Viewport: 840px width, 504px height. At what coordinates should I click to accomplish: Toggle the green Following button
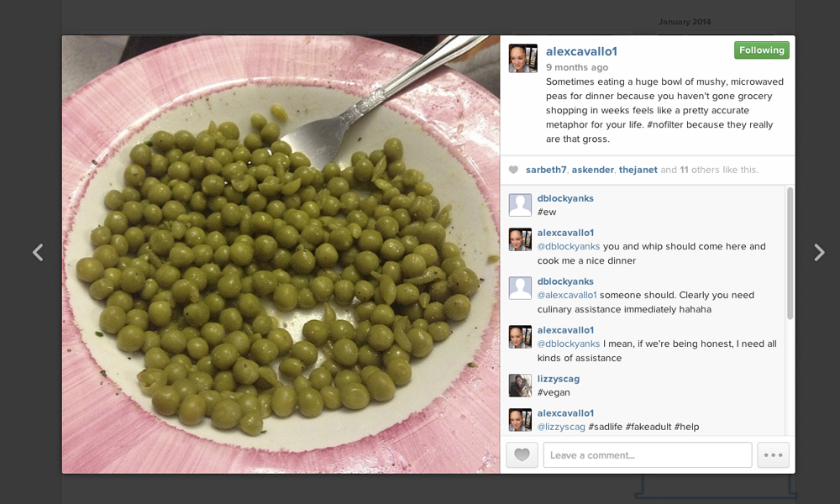pos(761,50)
